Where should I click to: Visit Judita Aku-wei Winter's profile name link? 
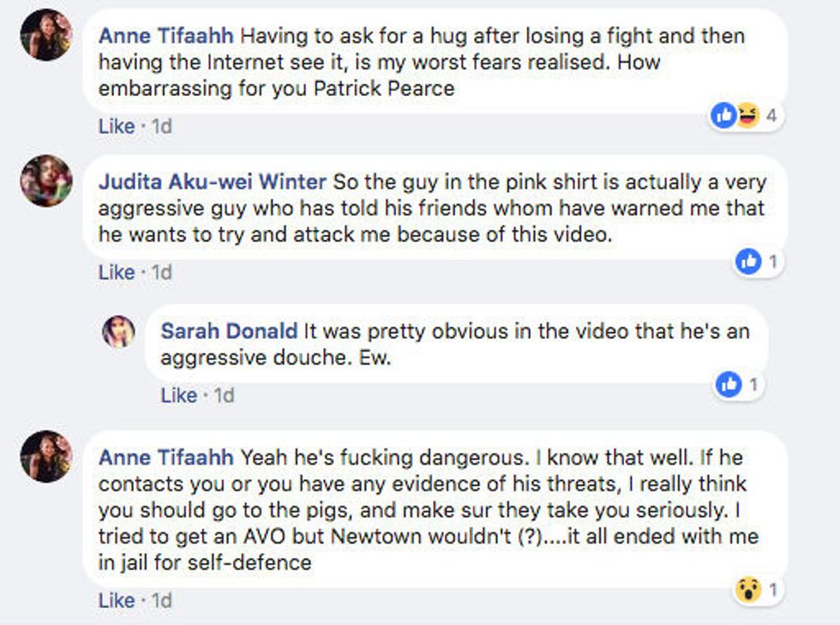[x=212, y=183]
